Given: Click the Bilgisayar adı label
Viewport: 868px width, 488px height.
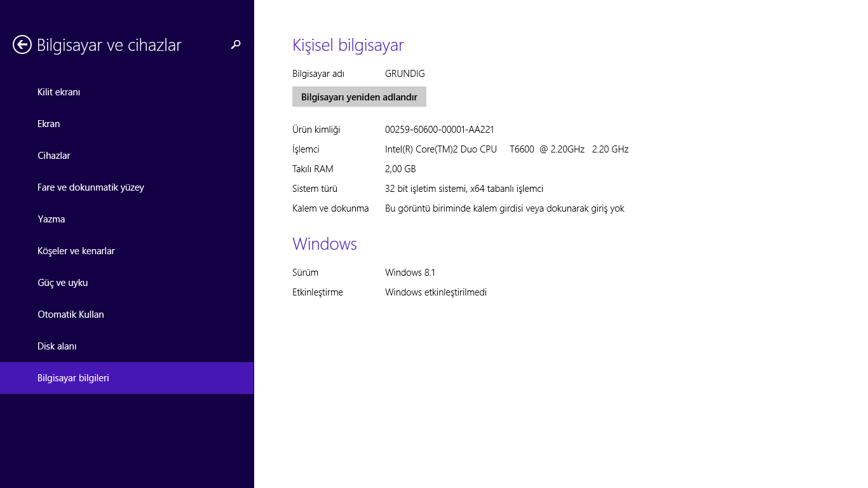Looking at the screenshot, I should tap(318, 74).
